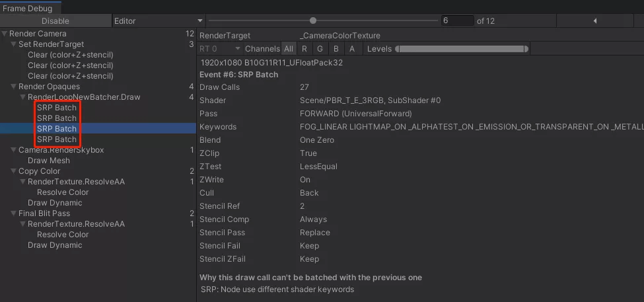Viewport: 644px width, 302px height.
Task: Open the Editor connection dropdown
Action: tap(159, 21)
